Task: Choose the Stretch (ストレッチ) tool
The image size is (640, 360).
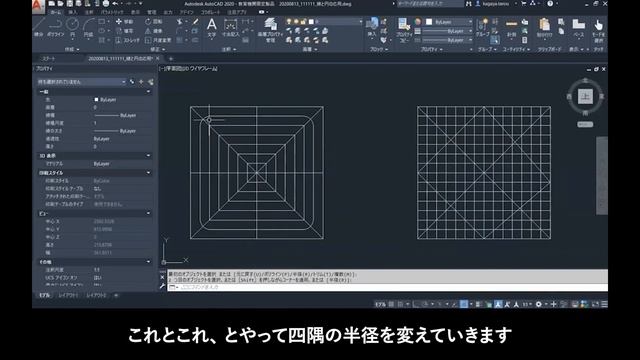Action: [x=127, y=40]
